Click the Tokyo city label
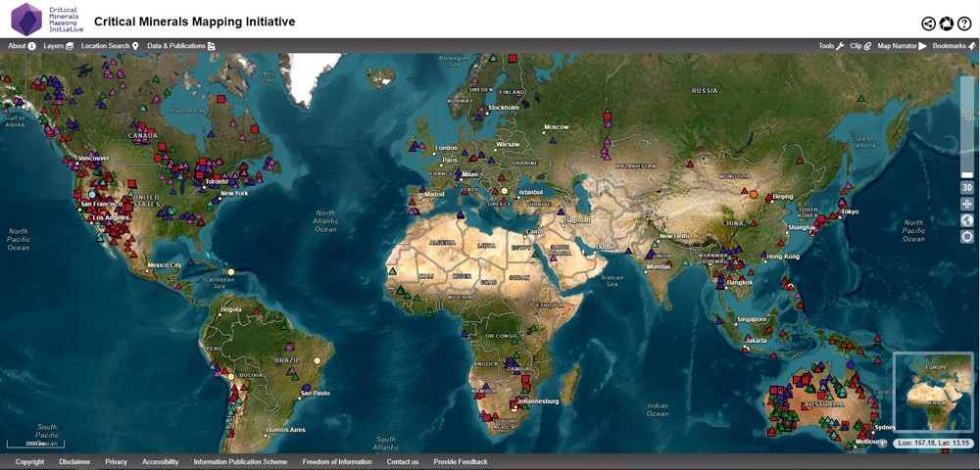Viewport: 980px width, 470px height. tap(850, 211)
